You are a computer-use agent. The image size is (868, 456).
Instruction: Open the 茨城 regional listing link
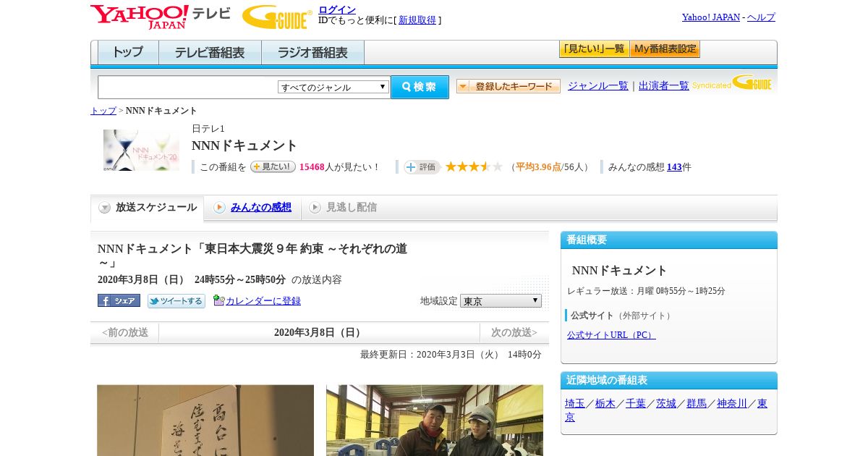pos(666,403)
